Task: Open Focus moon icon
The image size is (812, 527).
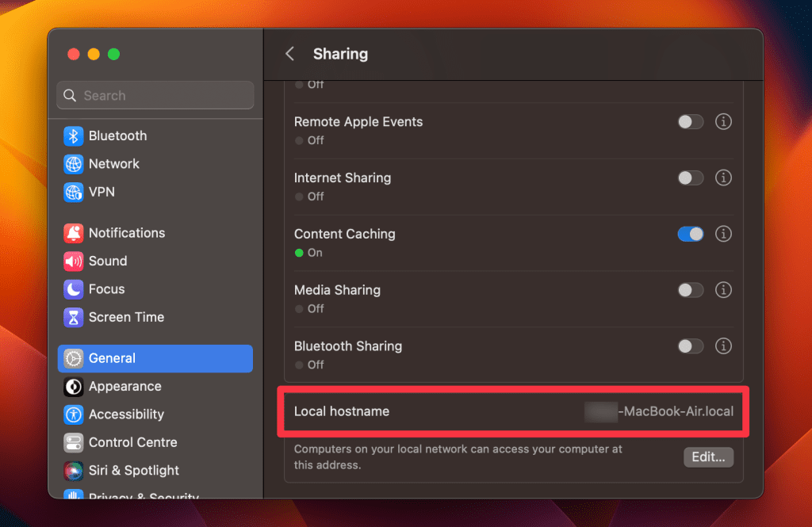Action: [x=74, y=289]
